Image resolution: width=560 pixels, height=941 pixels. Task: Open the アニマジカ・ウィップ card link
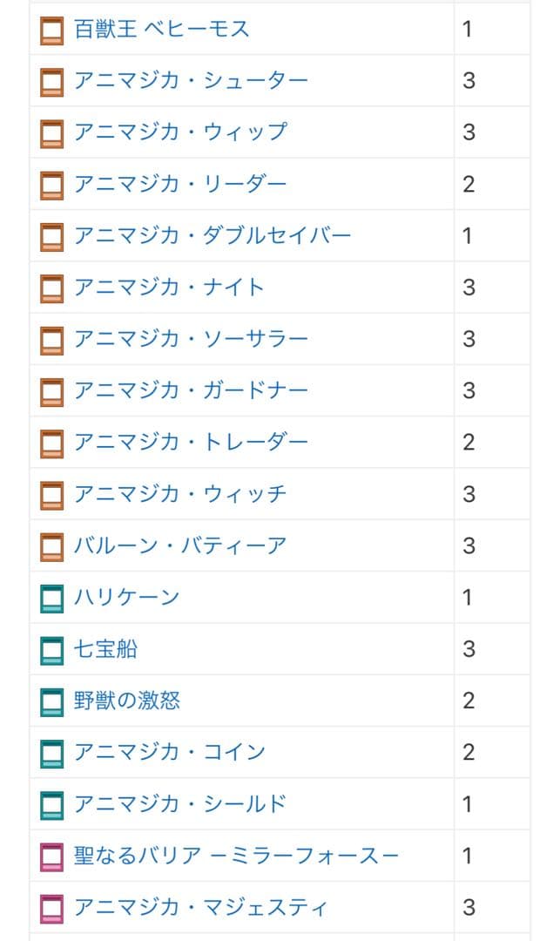click(180, 132)
